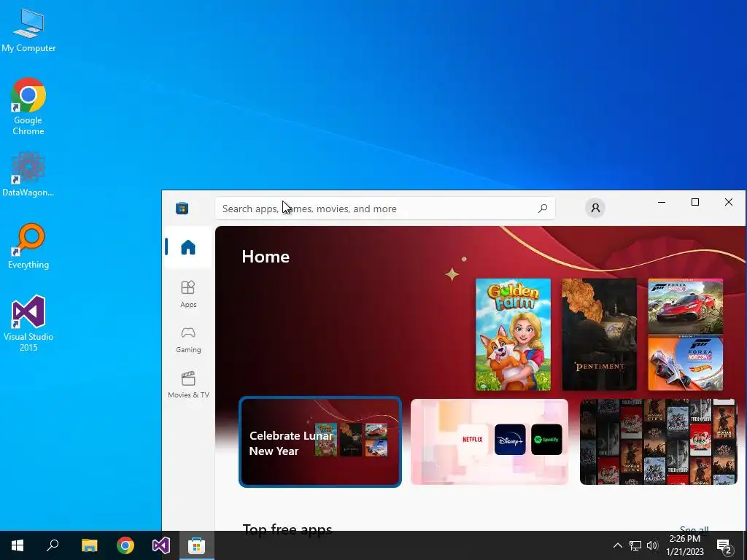The height and width of the screenshot is (560, 747).
Task: Select the Netflix Disney+ Spotify banner card
Action: pos(489,442)
